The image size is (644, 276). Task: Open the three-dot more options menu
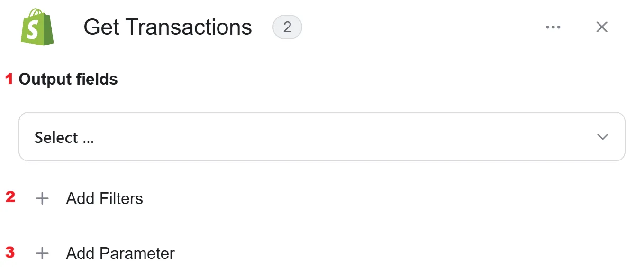click(x=553, y=27)
